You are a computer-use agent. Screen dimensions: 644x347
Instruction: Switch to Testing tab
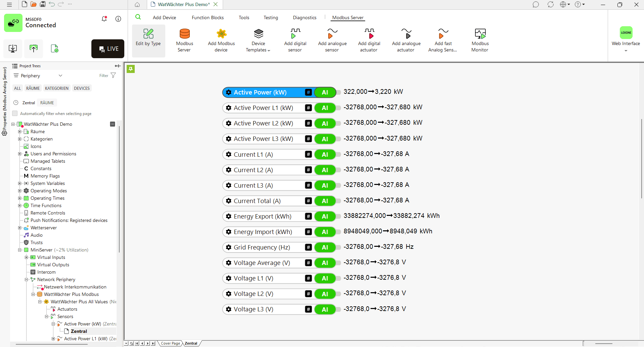[271, 17]
